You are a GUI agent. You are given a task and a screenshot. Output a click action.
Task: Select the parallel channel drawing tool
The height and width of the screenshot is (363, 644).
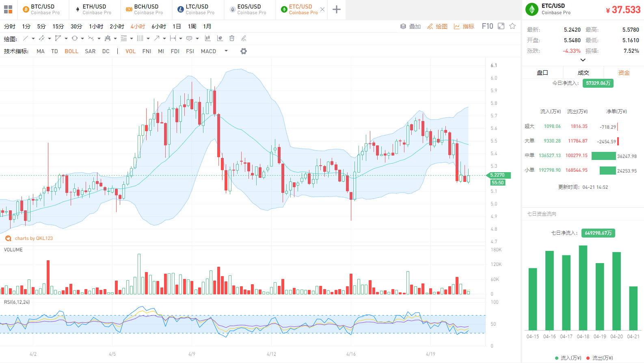pyautogui.click(x=41, y=38)
